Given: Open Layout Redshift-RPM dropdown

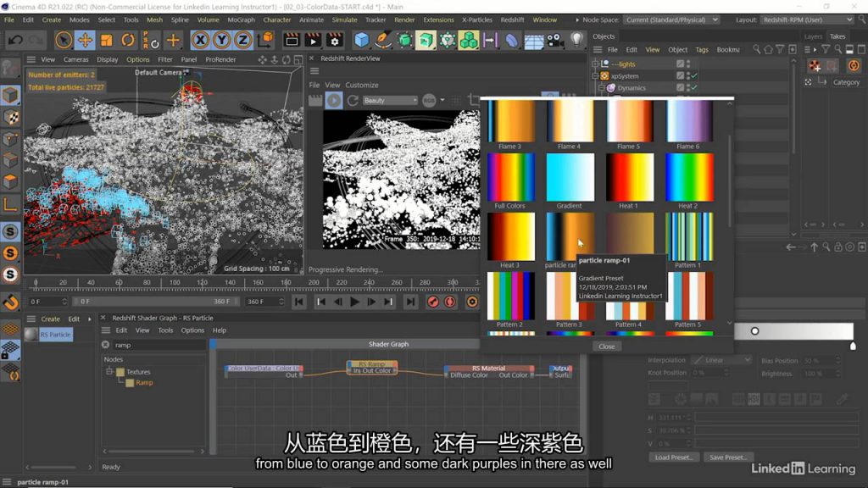Looking at the screenshot, I should click(x=807, y=19).
